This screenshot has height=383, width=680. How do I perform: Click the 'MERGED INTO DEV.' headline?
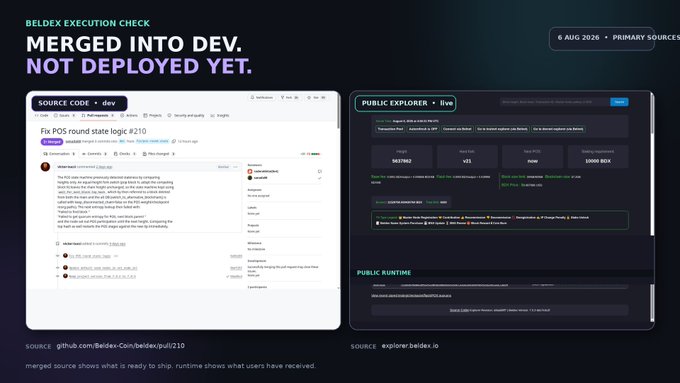134,44
